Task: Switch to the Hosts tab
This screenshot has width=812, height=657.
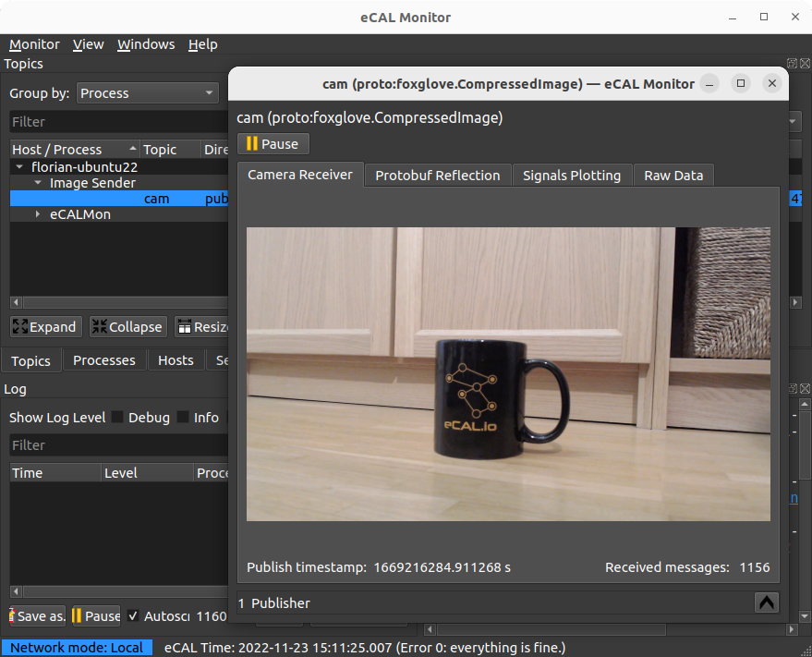Action: click(176, 360)
